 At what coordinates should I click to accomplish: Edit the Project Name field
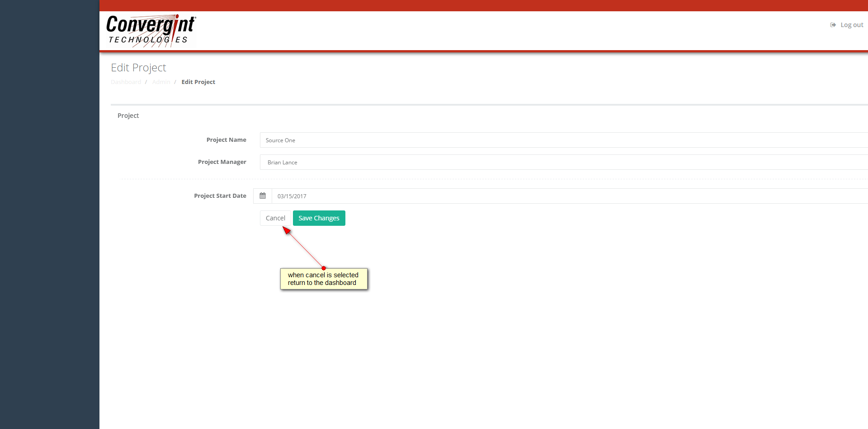click(x=564, y=140)
